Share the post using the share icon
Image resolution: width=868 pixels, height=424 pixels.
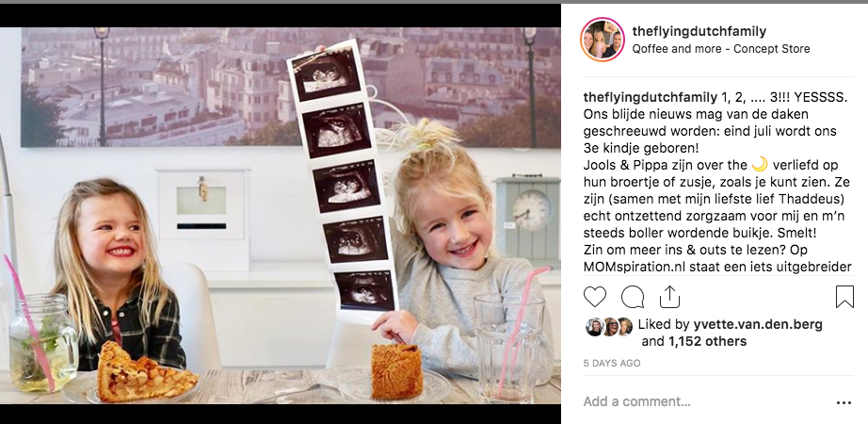[x=669, y=297]
